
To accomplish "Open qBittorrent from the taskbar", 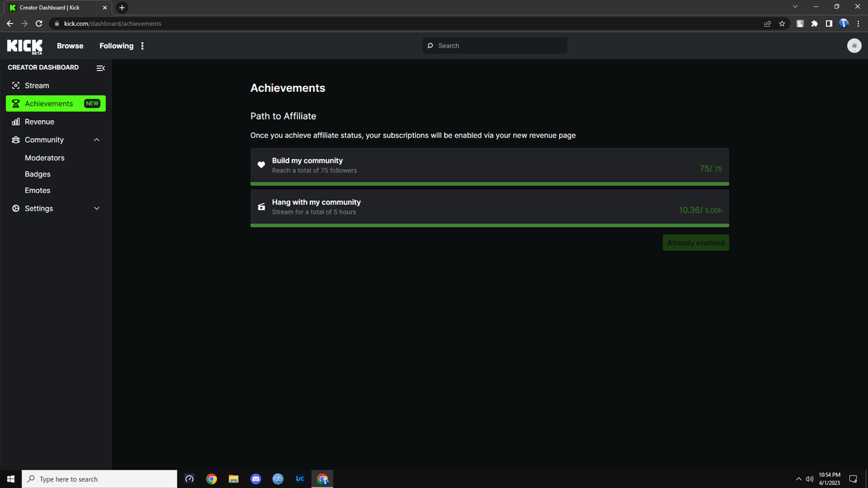I will click(x=277, y=479).
